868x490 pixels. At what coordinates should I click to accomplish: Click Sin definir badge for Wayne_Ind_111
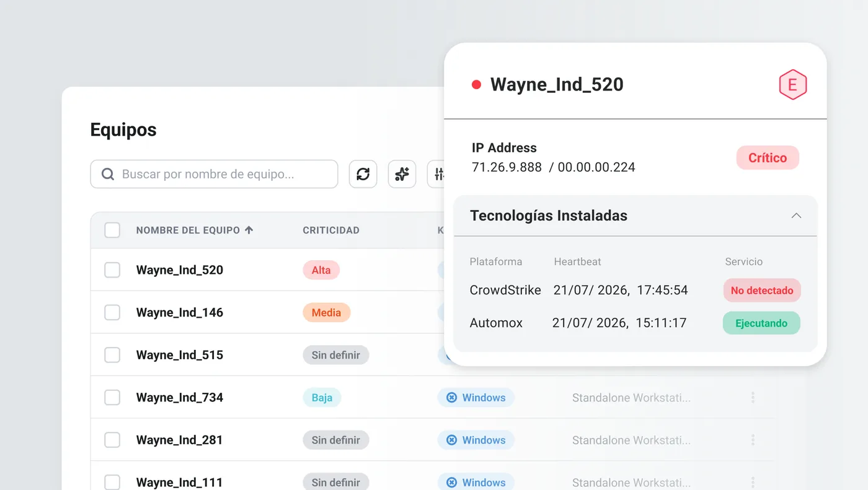point(336,482)
